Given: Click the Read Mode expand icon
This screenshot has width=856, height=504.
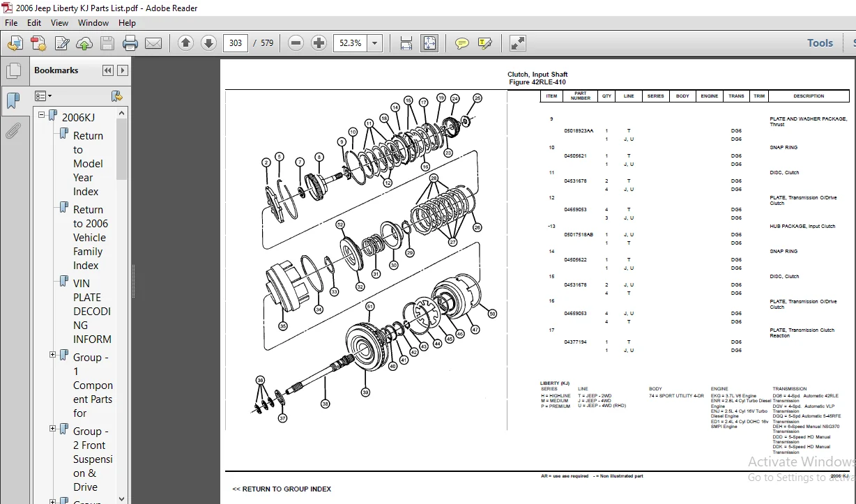Looking at the screenshot, I should pos(518,43).
